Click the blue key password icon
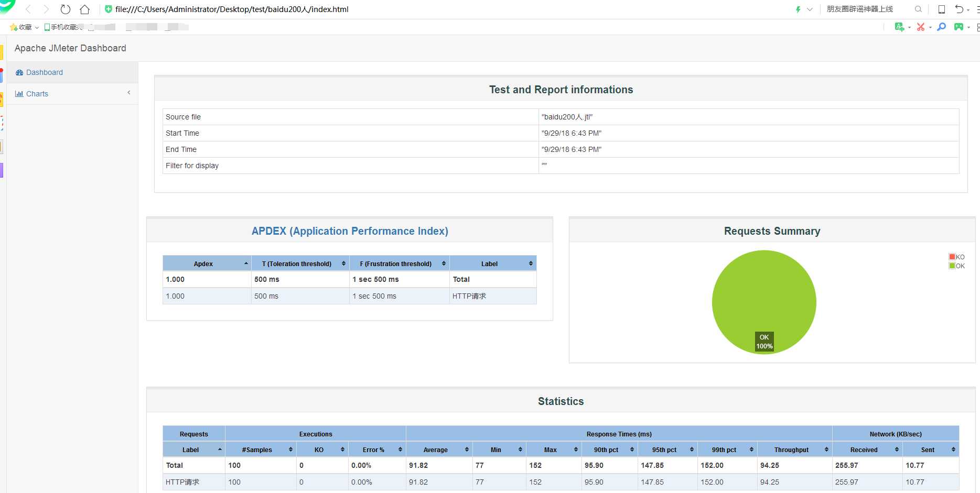The image size is (980, 493). [x=942, y=27]
